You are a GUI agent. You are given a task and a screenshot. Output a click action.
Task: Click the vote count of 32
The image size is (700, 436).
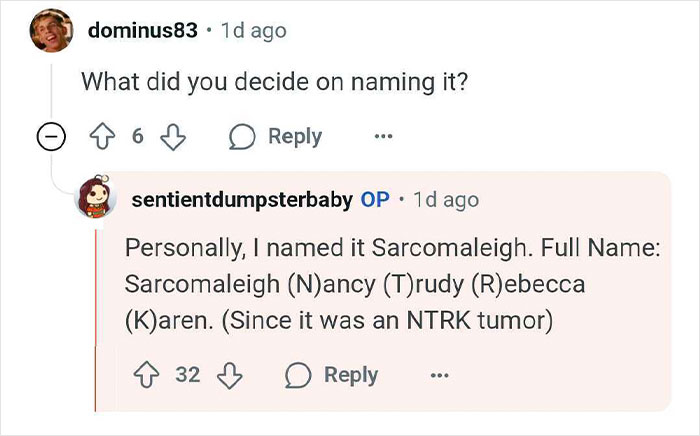188,375
